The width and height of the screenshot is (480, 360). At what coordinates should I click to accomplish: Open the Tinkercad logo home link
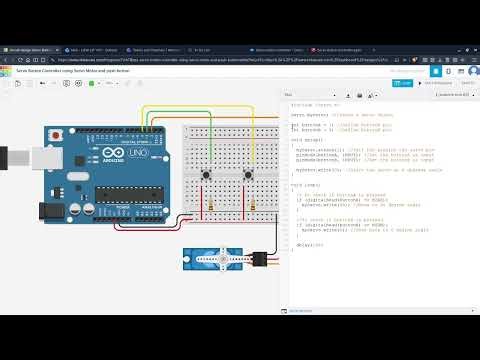5,71
